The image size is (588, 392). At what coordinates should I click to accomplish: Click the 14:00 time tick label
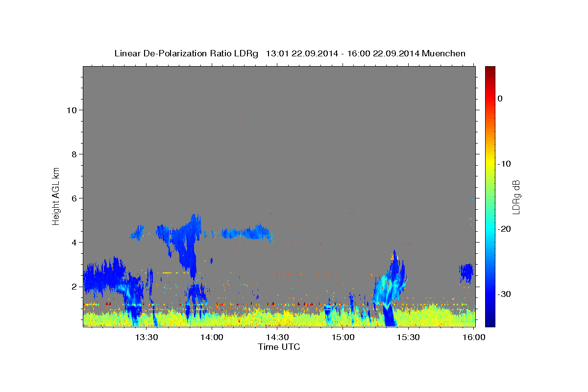[212, 337]
